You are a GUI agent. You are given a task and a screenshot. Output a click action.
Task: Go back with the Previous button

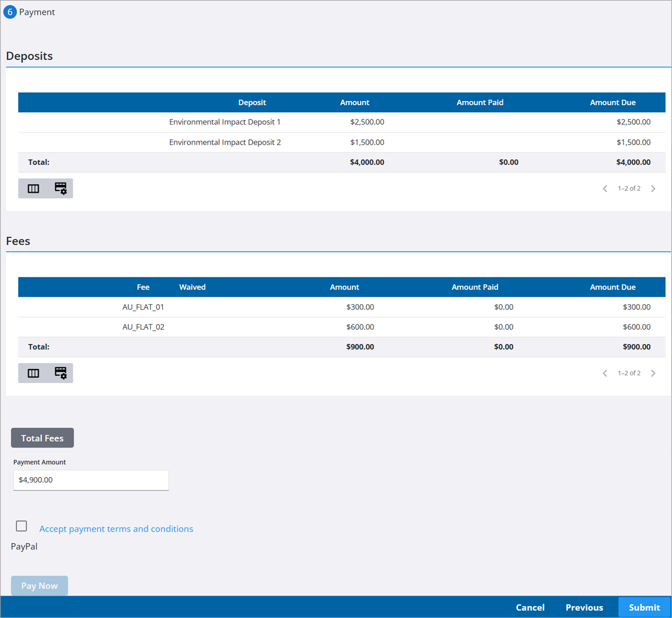[584, 607]
